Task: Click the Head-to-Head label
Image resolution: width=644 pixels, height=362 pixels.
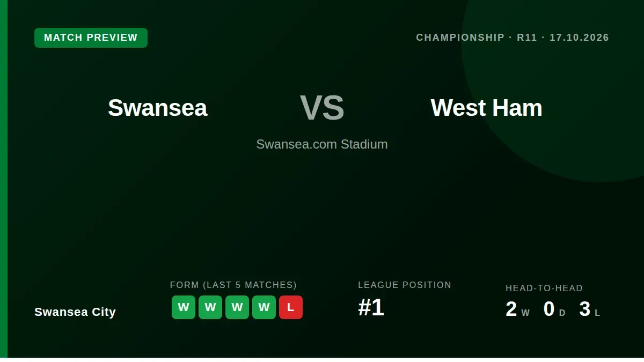Action: click(544, 288)
